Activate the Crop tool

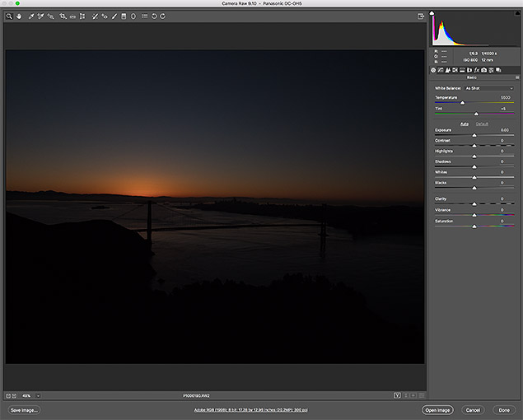point(63,16)
